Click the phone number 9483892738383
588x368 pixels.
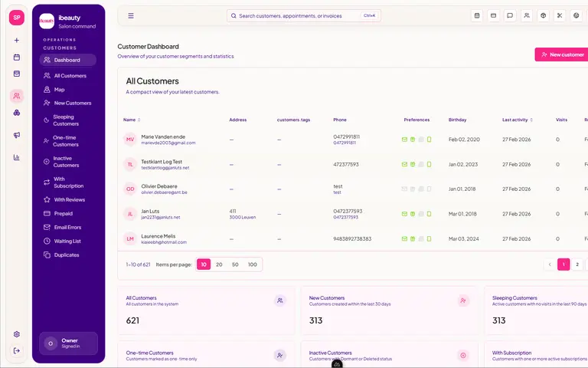pos(352,239)
